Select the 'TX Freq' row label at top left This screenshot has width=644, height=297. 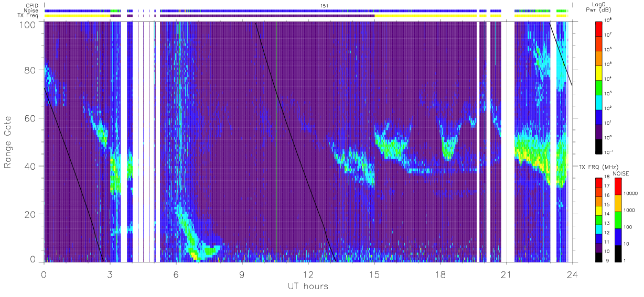click(29, 16)
